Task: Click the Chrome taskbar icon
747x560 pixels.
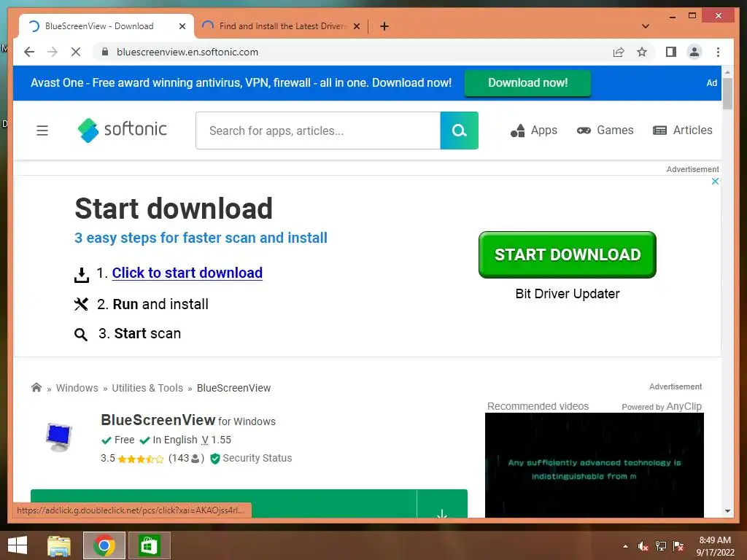Action: 104,545
